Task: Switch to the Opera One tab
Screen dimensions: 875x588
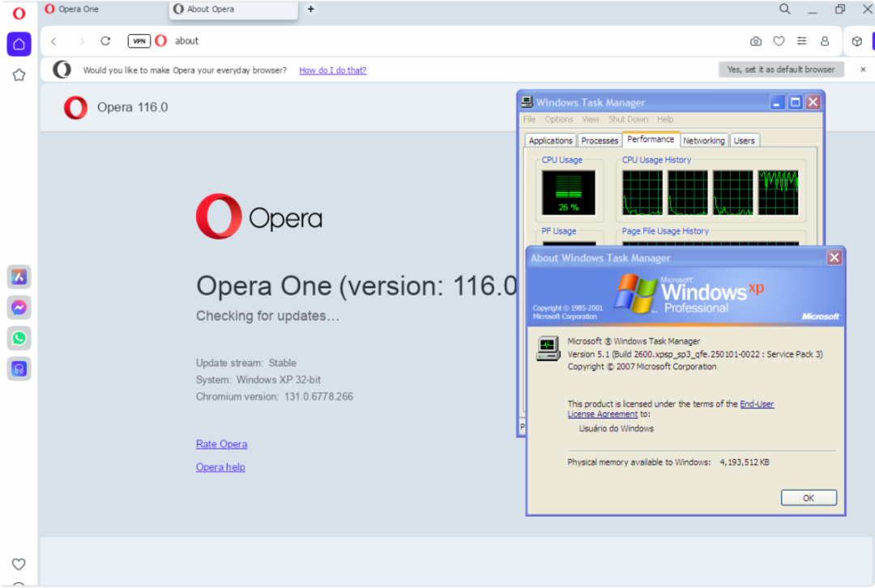Action: [79, 10]
